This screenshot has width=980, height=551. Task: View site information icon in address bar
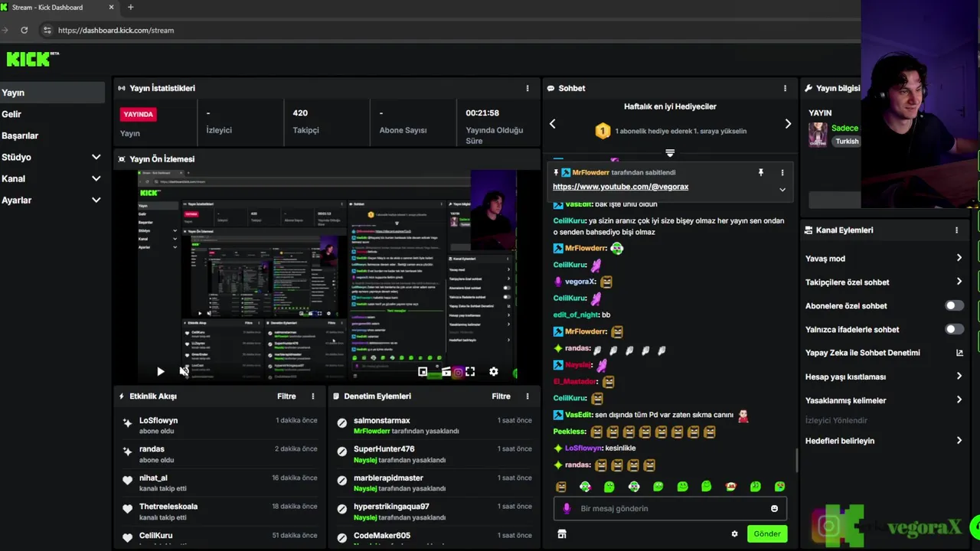pos(47,30)
